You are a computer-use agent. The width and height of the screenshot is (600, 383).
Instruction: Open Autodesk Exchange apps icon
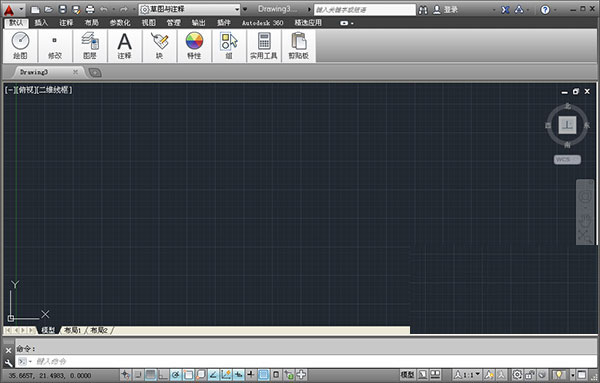pos(505,10)
